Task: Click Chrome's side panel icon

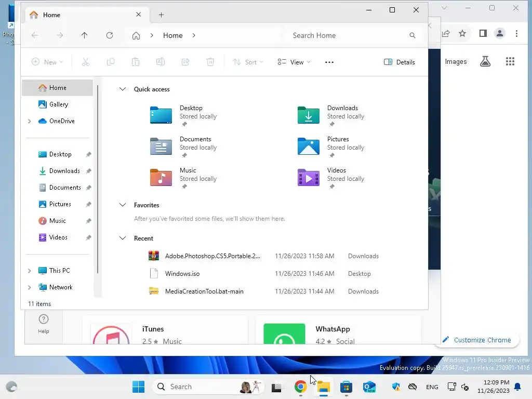Action: (x=483, y=33)
